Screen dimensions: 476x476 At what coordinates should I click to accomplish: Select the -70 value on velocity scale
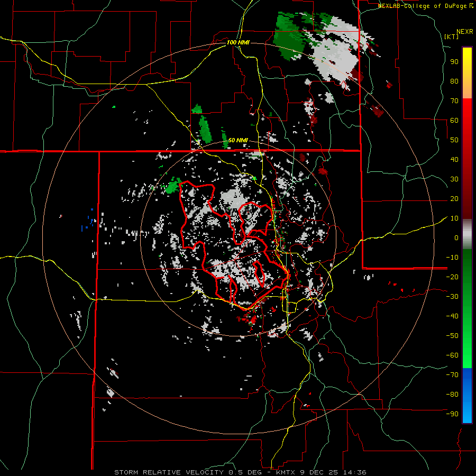[x=452, y=374]
